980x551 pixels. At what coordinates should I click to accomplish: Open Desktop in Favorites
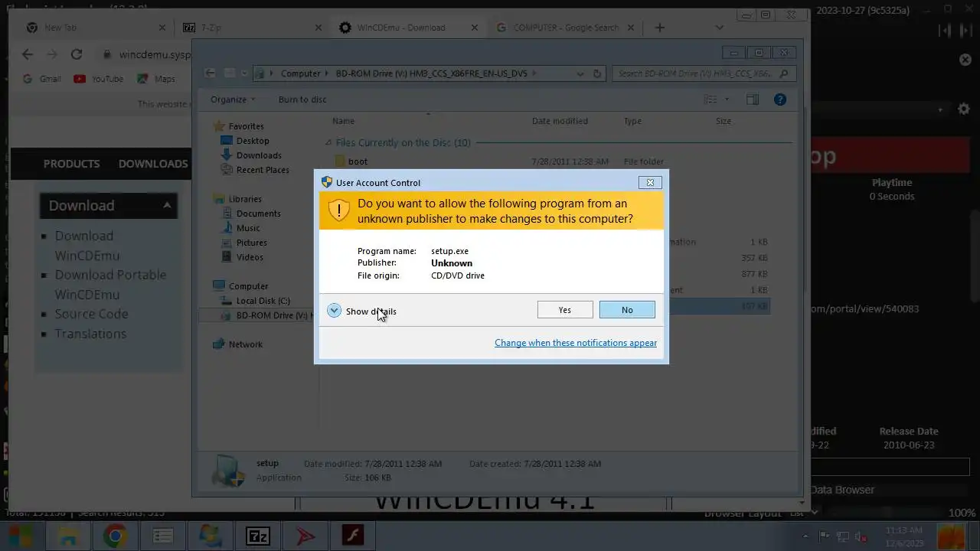coord(253,141)
